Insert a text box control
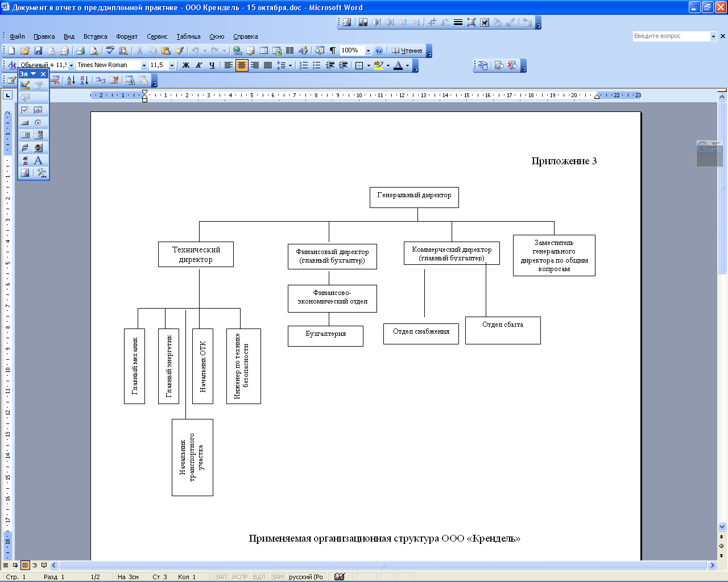728x582 pixels. point(38,110)
